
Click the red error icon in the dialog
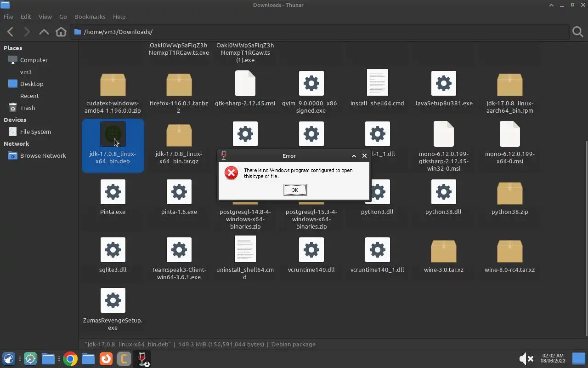click(x=231, y=173)
